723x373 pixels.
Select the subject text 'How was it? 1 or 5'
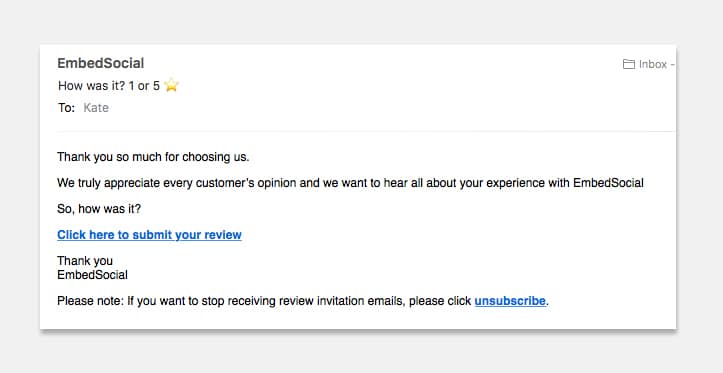coord(109,86)
